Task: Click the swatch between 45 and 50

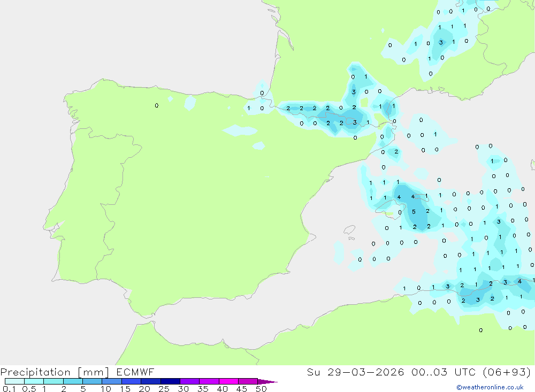Action: (248, 381)
